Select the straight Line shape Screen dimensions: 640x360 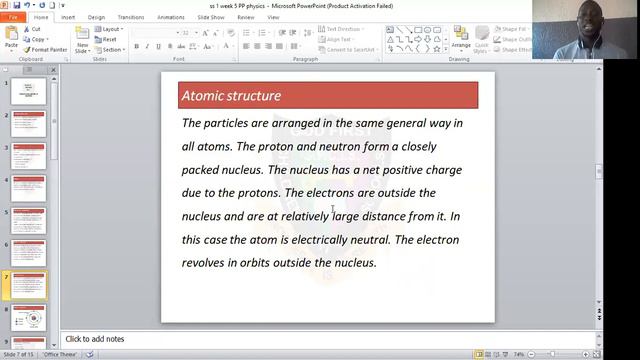[400, 30]
